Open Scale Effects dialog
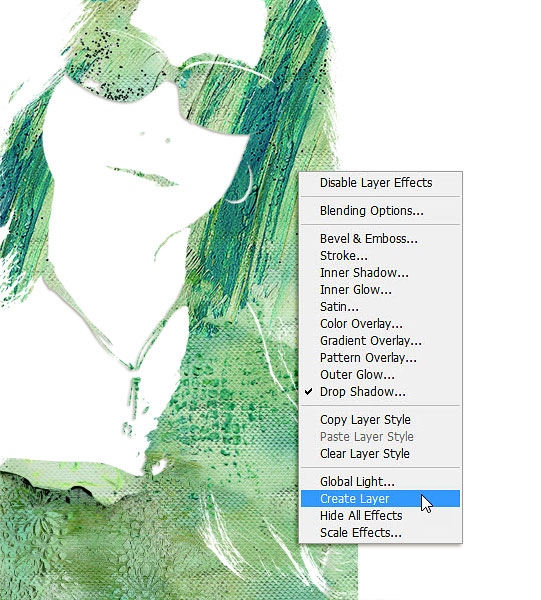 pyautogui.click(x=380, y=533)
